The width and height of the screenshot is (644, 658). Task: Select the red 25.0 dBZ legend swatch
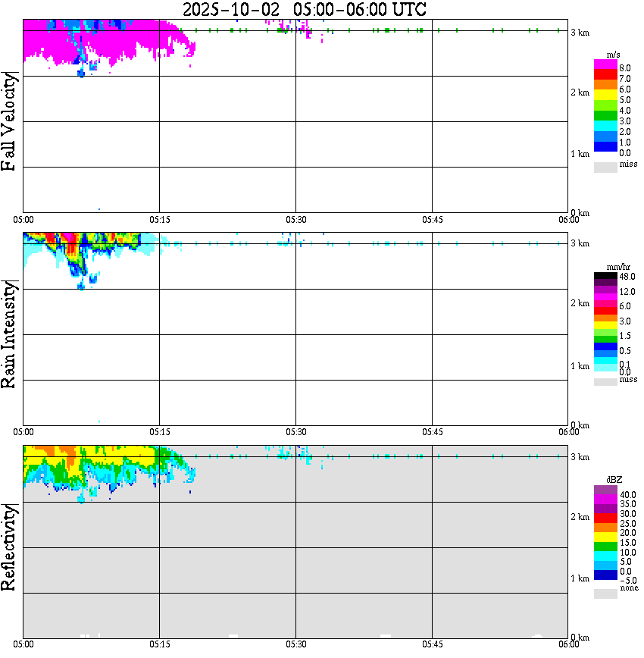605,519
